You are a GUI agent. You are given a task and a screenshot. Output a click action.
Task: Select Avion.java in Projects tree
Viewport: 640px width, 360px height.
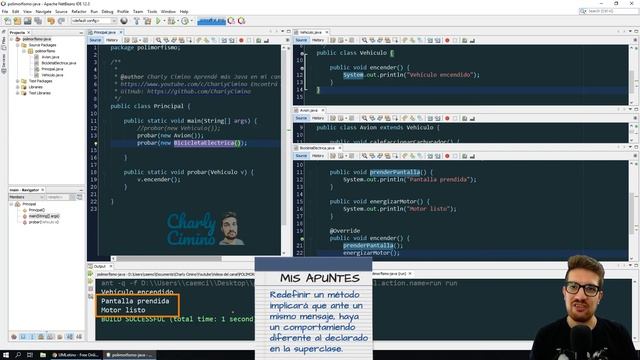coord(50,57)
